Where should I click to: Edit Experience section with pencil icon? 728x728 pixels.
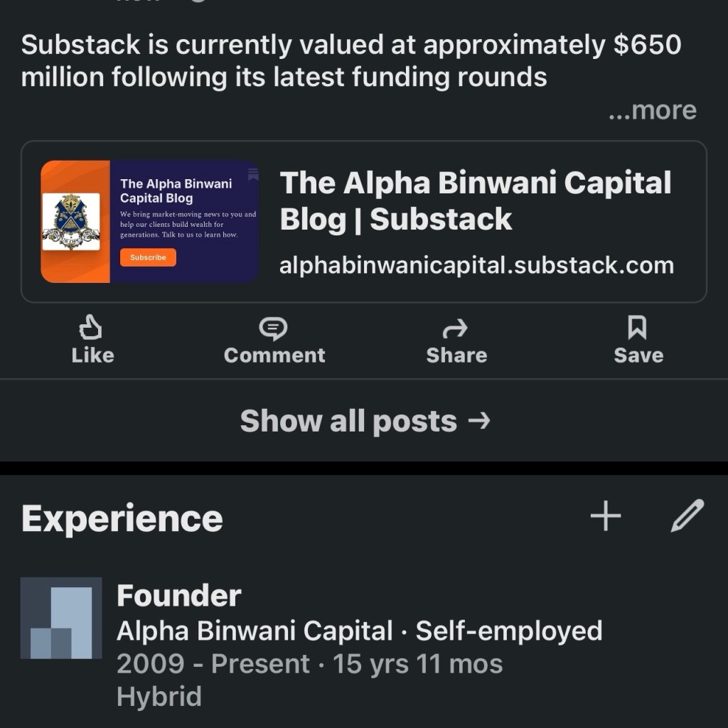coord(687,516)
